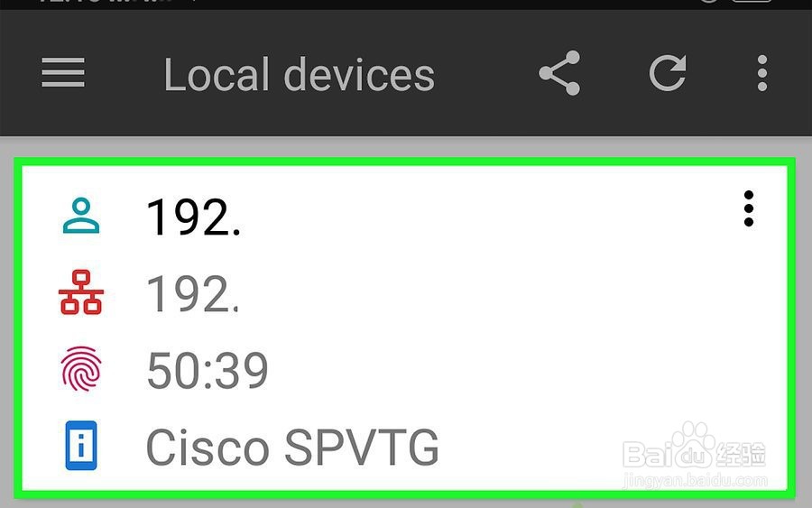Select the "Local devices" title
The height and width of the screenshot is (508, 812).
point(299,75)
